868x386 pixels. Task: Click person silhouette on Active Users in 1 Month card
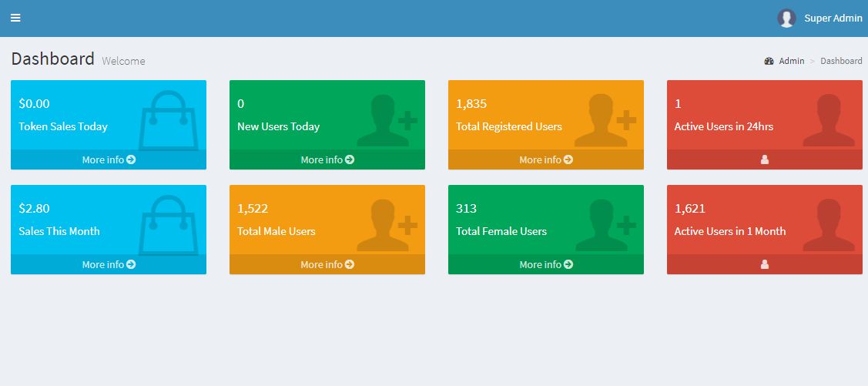tap(829, 225)
